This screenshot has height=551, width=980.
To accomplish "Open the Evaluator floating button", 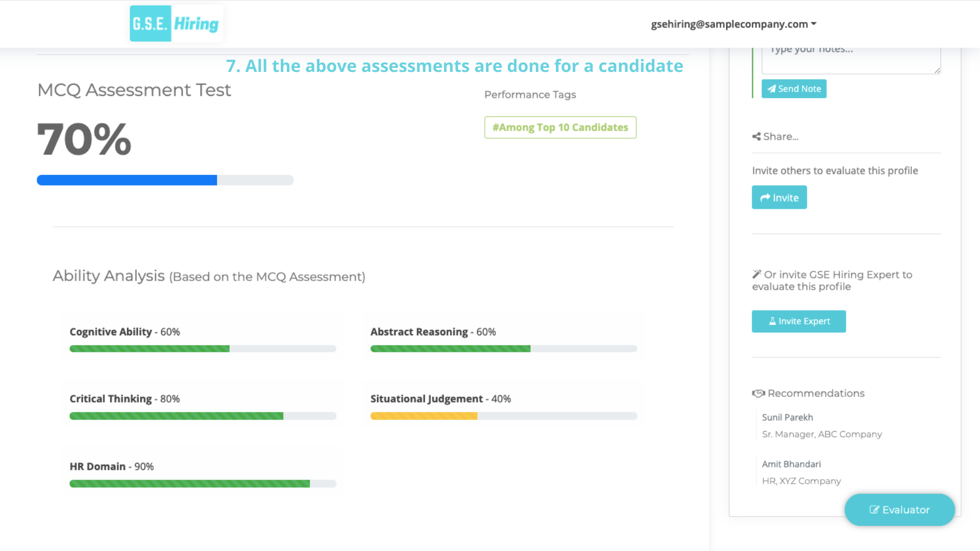I will pyautogui.click(x=899, y=510).
